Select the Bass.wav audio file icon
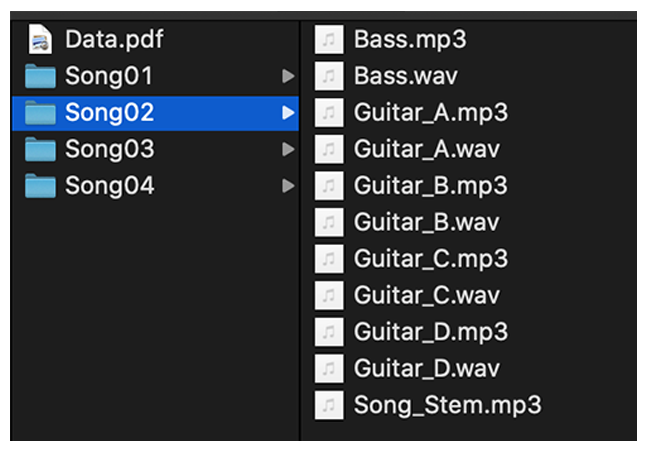 pyautogui.click(x=329, y=76)
